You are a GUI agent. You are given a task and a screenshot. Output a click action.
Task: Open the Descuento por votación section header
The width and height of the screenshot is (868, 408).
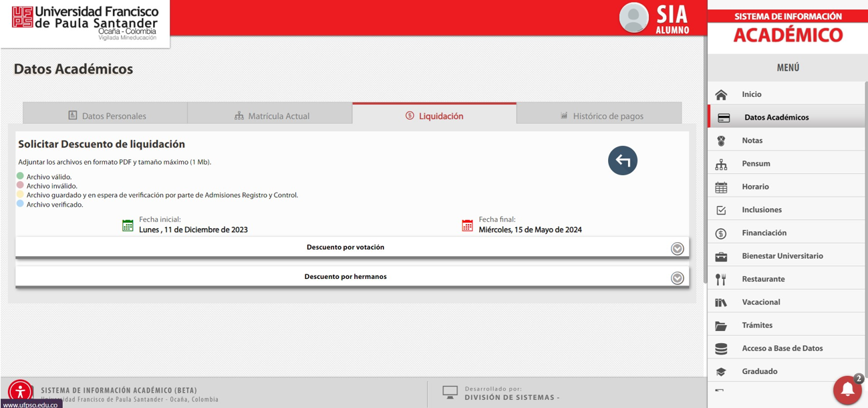[352, 247]
